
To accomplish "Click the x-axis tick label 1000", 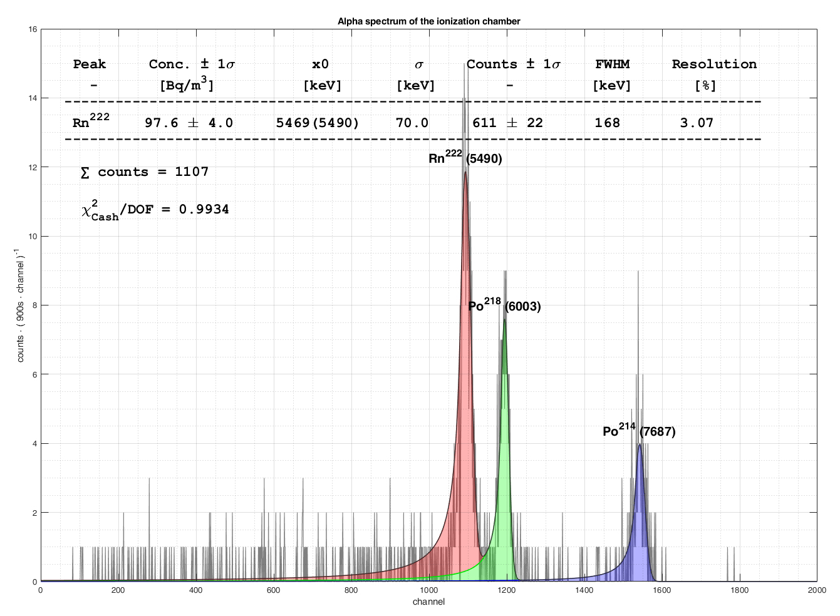I will point(428,590).
